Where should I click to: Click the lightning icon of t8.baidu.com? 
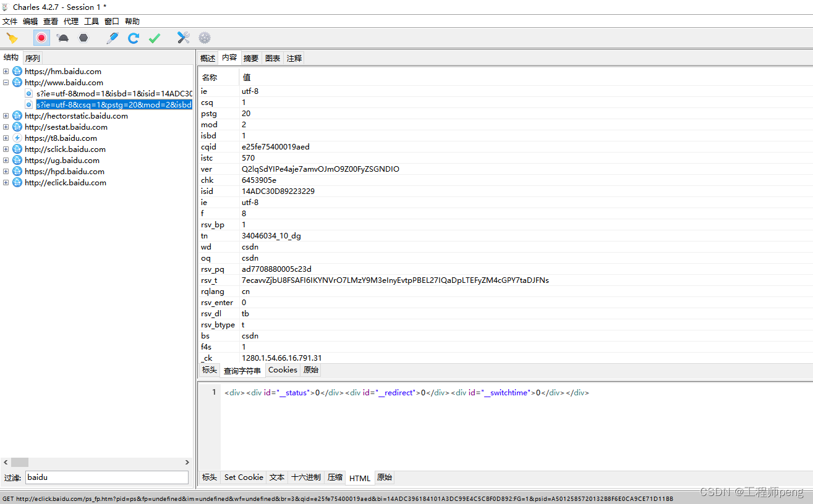point(17,138)
